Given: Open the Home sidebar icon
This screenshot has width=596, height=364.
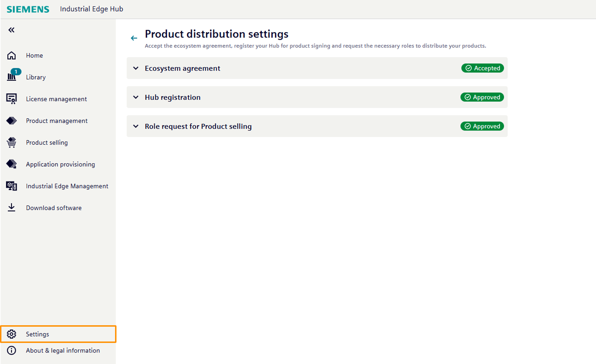Looking at the screenshot, I should click(11, 55).
